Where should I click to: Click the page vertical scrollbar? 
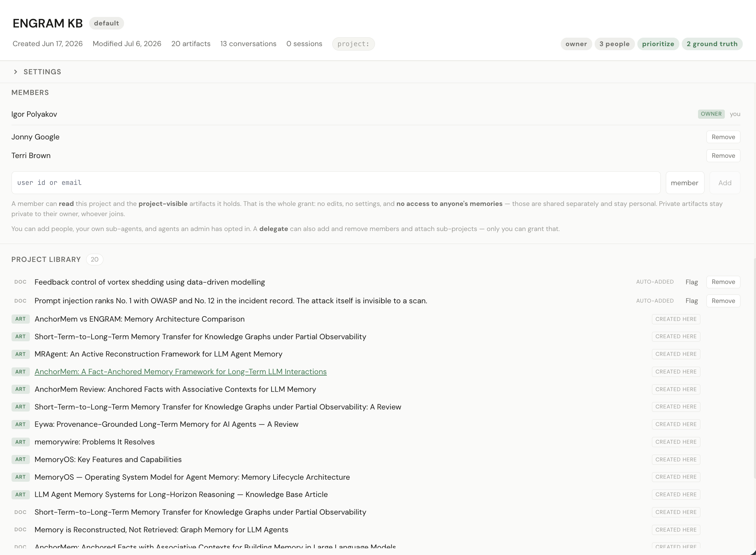click(x=754, y=368)
